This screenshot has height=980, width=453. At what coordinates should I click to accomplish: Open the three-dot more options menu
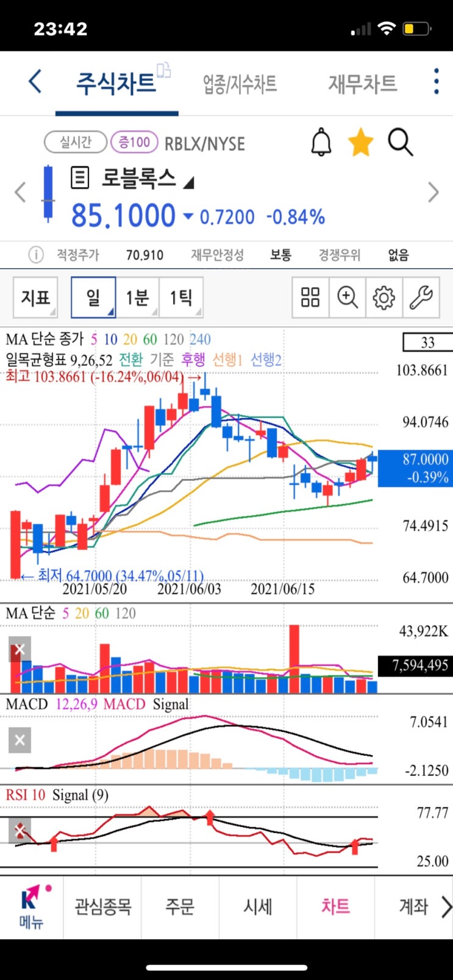pos(436,82)
